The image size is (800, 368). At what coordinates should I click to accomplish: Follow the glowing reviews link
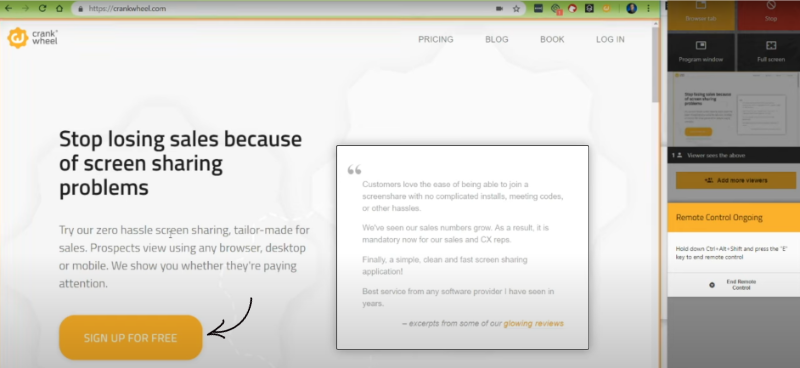pos(534,323)
